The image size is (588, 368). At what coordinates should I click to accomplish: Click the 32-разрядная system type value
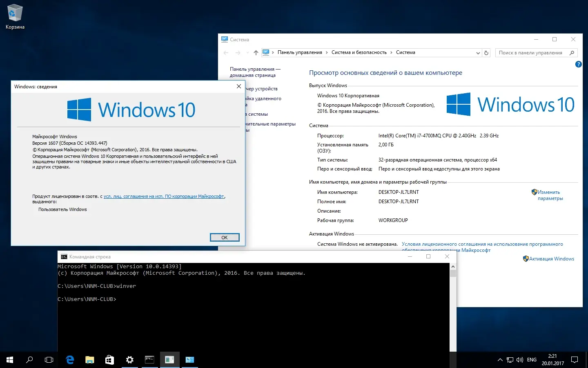[438, 160]
